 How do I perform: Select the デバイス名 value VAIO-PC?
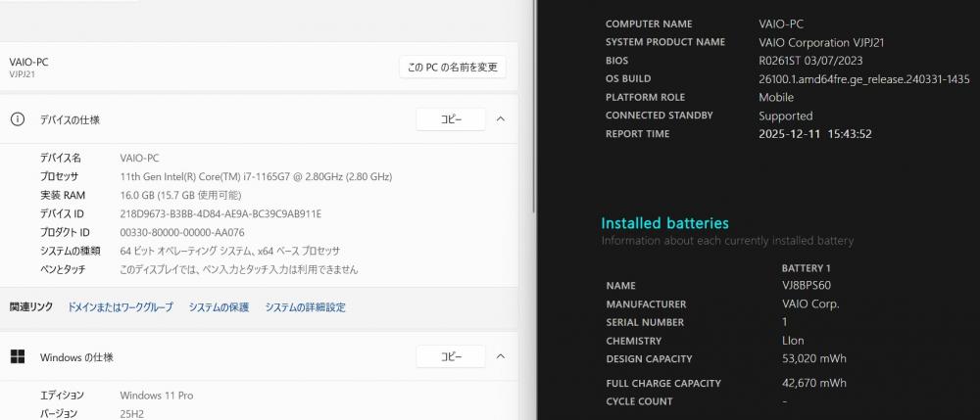(139, 158)
